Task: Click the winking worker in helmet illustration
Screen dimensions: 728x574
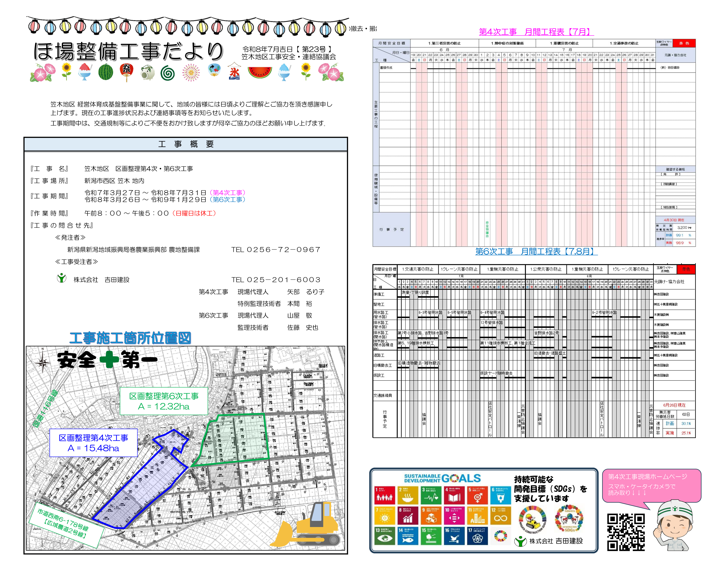Action: pyautogui.click(x=673, y=525)
